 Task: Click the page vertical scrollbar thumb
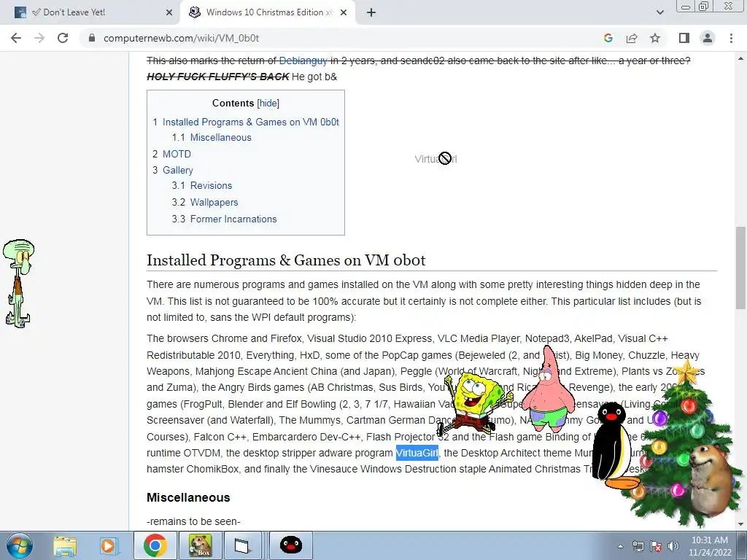740,268
